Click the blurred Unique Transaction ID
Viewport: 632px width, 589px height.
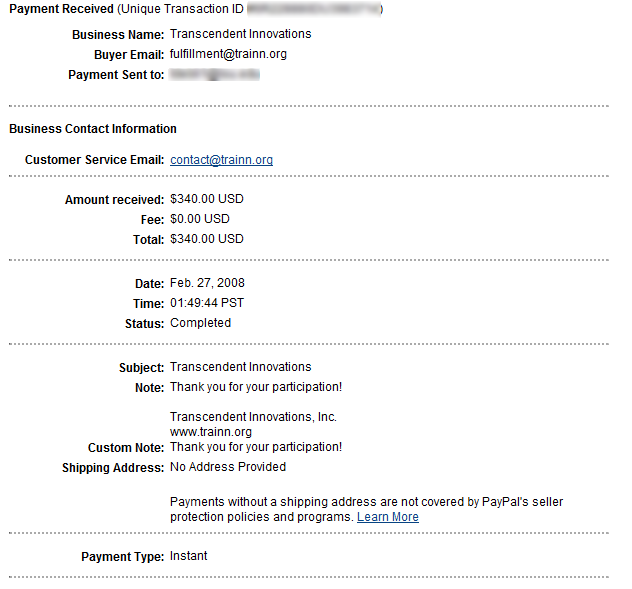coord(314,9)
